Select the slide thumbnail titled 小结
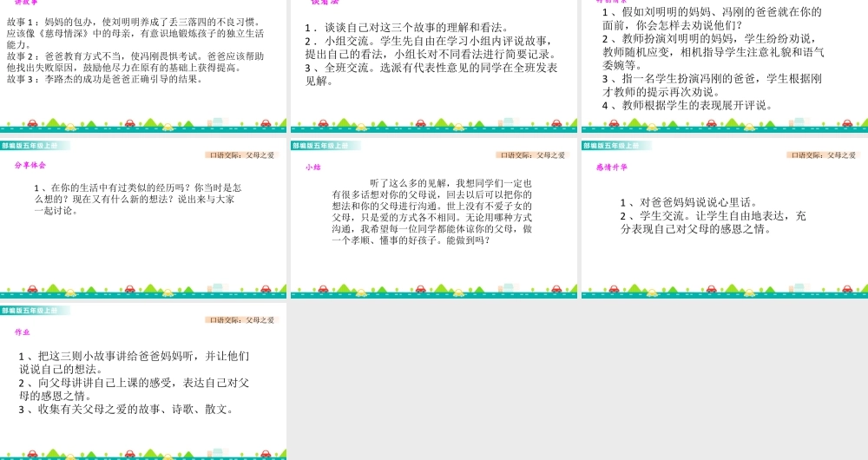 (x=434, y=218)
